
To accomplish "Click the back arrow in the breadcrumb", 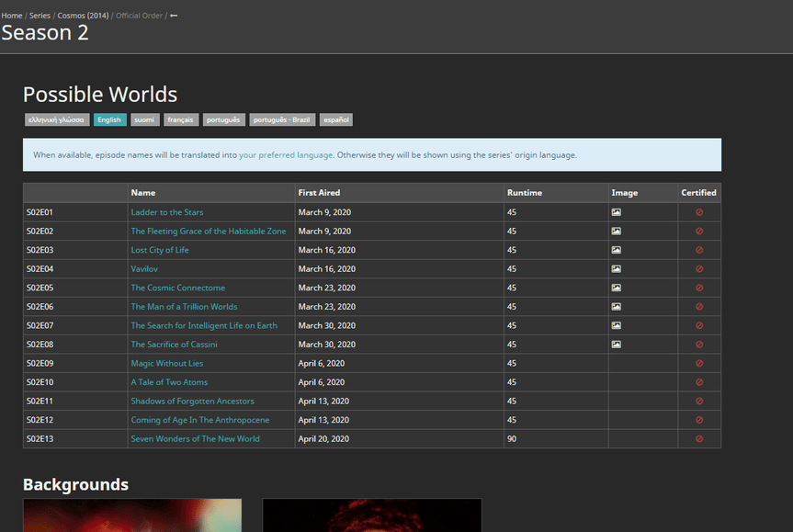I will click(174, 16).
